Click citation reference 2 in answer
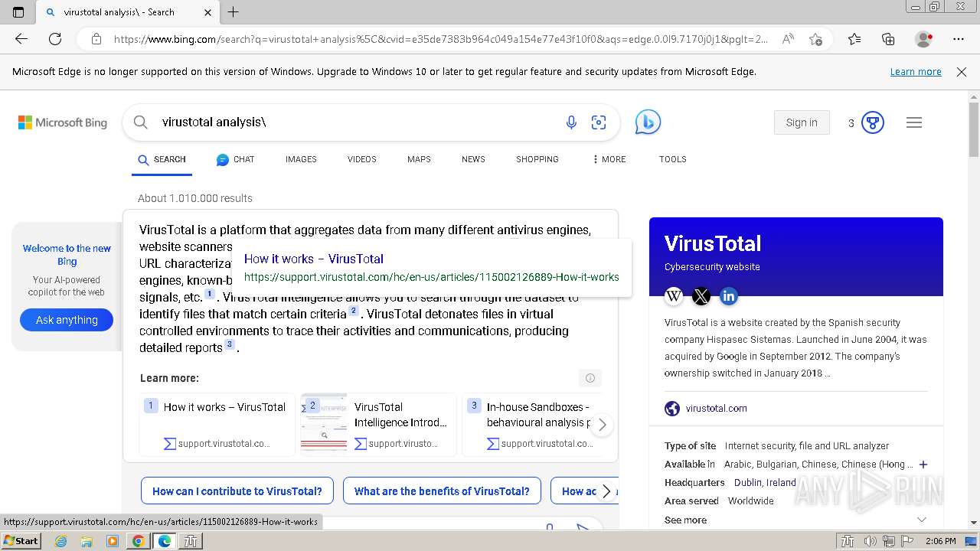The image size is (980, 551). (x=354, y=311)
